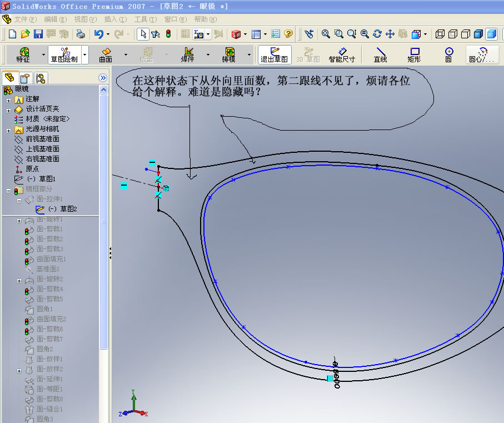Open dropdown arrow beside 草图绘制 button
The width and height of the screenshot is (504, 423).
(85, 54)
